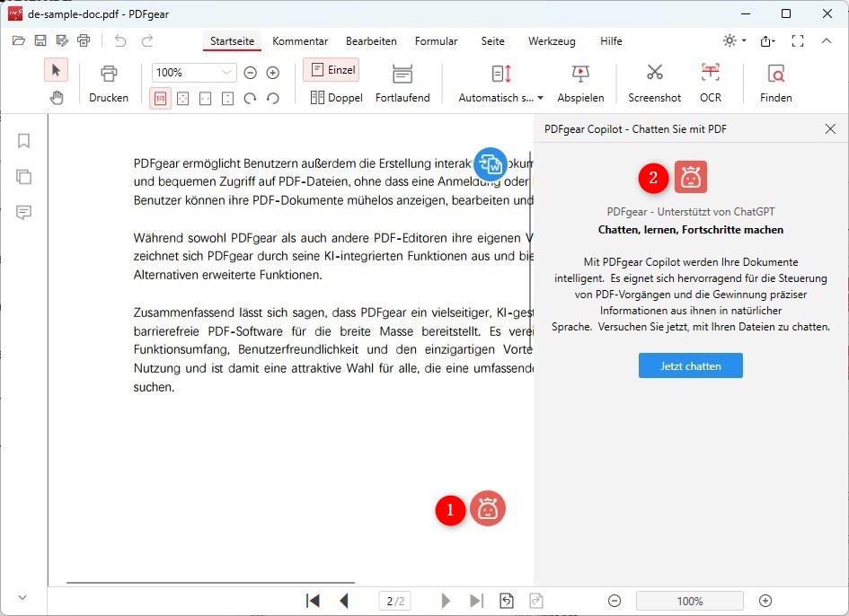849x616 pixels.
Task: Click the bottom bar 100% zoom field
Action: point(690,601)
